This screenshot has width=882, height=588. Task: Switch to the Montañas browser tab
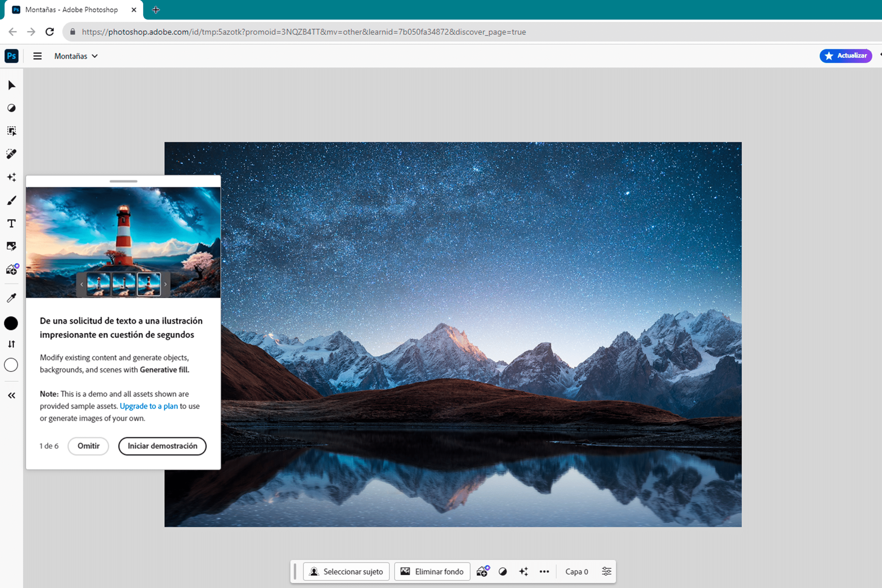pyautogui.click(x=71, y=10)
